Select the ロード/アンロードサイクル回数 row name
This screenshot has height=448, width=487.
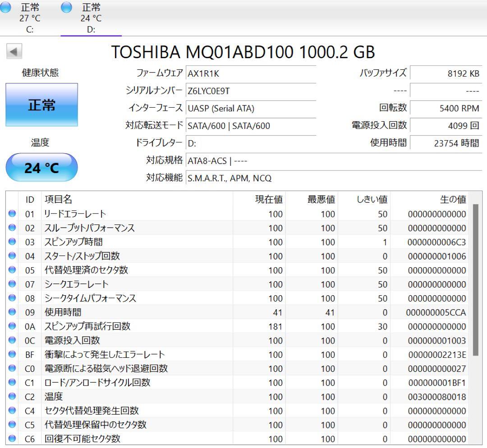97,383
